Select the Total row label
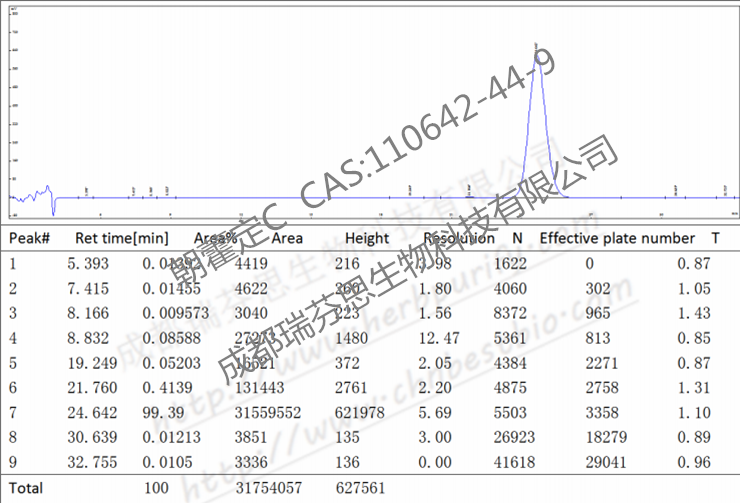The image size is (740, 503). click(x=27, y=489)
